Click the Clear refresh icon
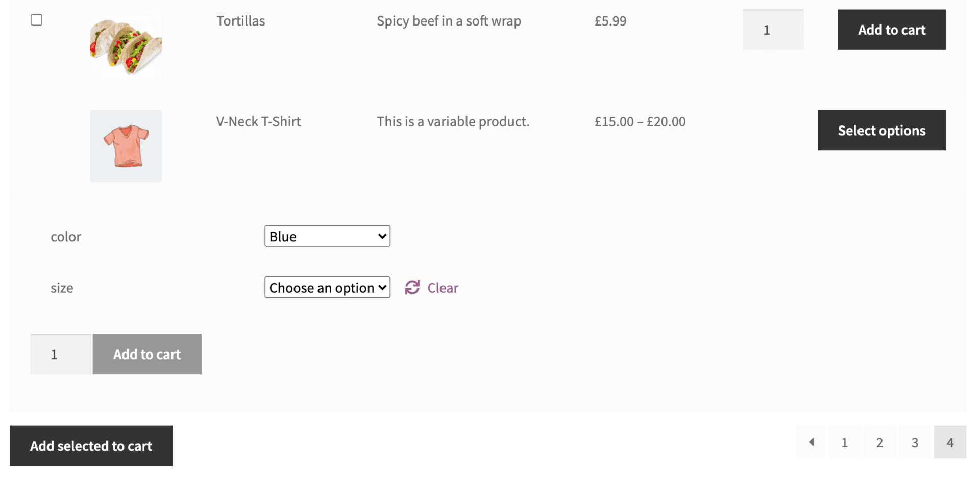The height and width of the screenshot is (481, 980). tap(411, 287)
